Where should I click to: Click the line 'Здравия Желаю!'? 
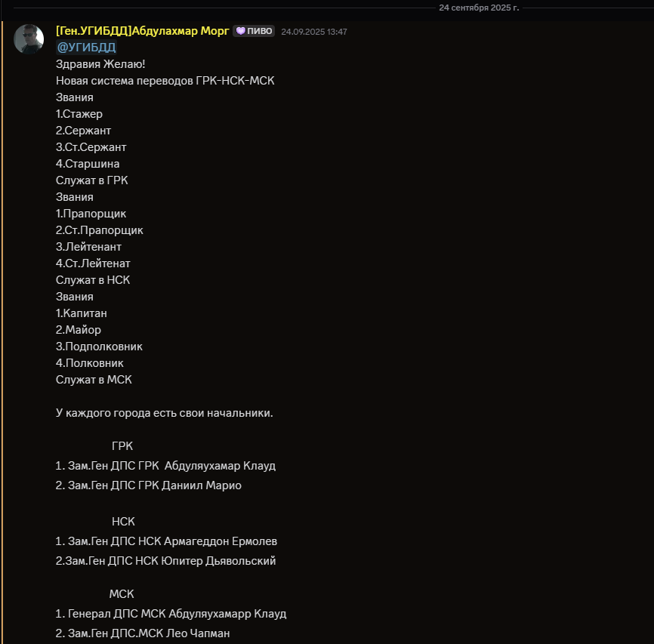95,64
